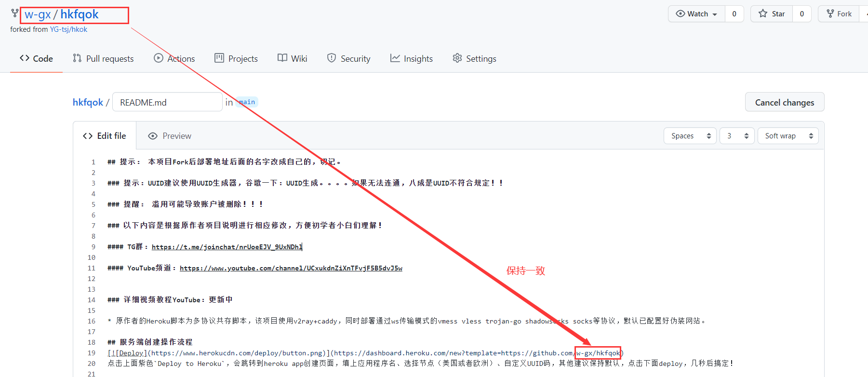
Task: Switch to the Preview tab
Action: coord(170,136)
